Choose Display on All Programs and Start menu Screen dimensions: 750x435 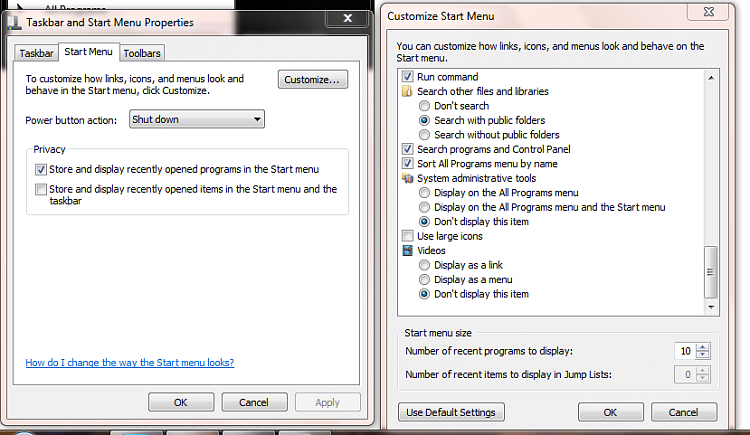424,207
